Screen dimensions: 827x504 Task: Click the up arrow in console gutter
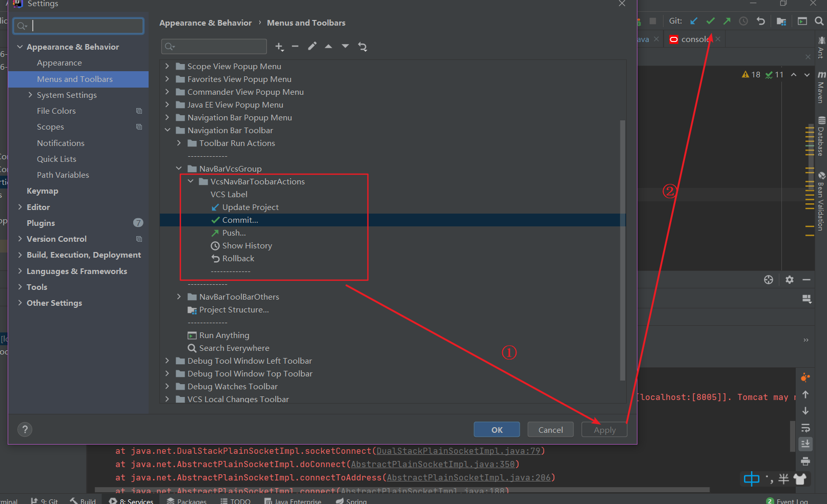[805, 394]
